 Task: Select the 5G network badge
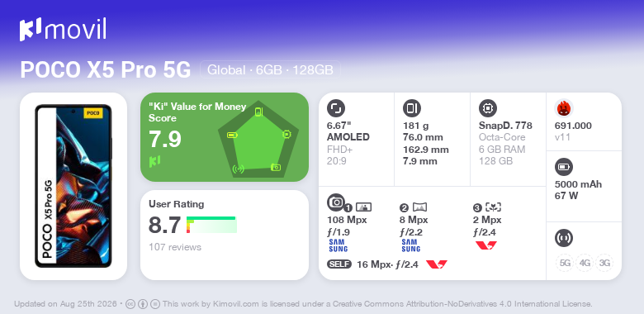coord(565,263)
